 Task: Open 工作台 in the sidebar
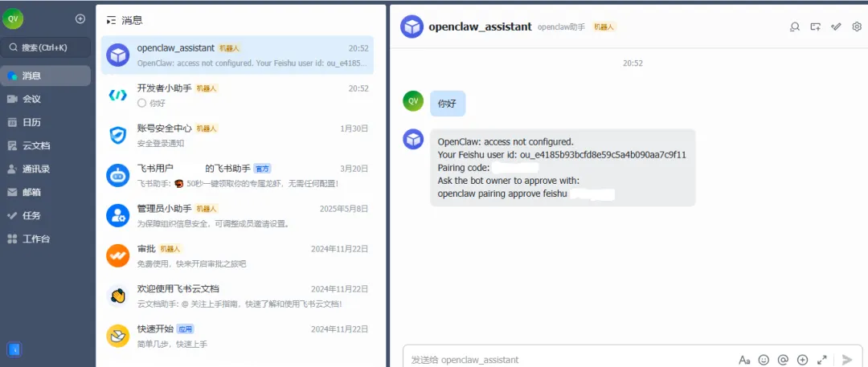(x=45, y=239)
